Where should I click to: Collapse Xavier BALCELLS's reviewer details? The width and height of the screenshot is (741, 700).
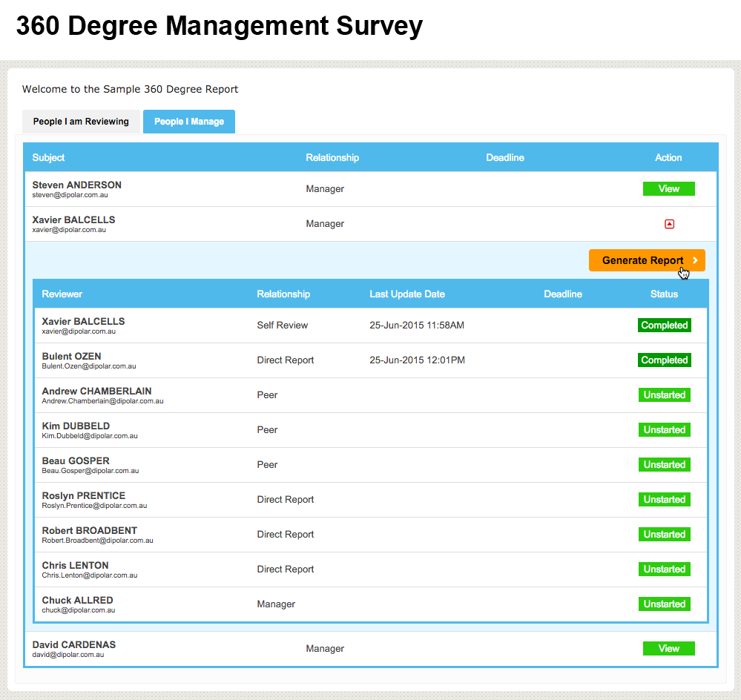pos(669,223)
